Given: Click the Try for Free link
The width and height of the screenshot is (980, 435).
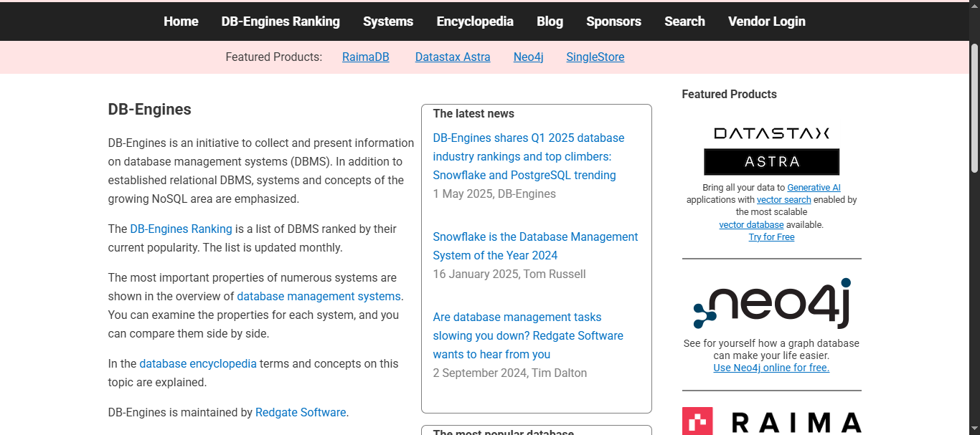Looking at the screenshot, I should tap(771, 237).
